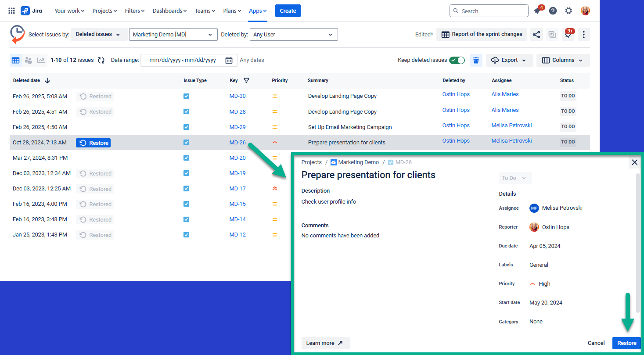
Task: Open the Ostin Hops reporter link
Action: (554, 227)
